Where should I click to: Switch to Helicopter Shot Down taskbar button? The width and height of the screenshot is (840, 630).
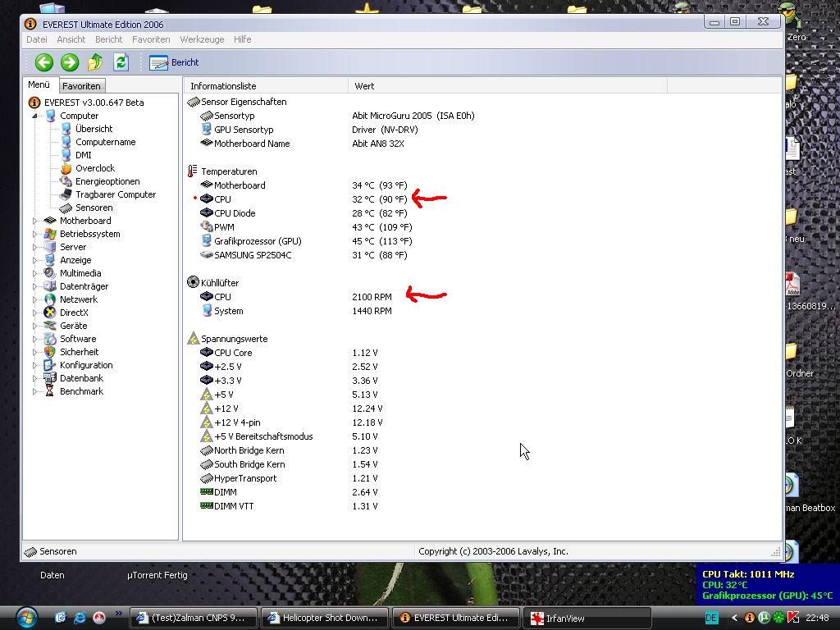click(325, 618)
